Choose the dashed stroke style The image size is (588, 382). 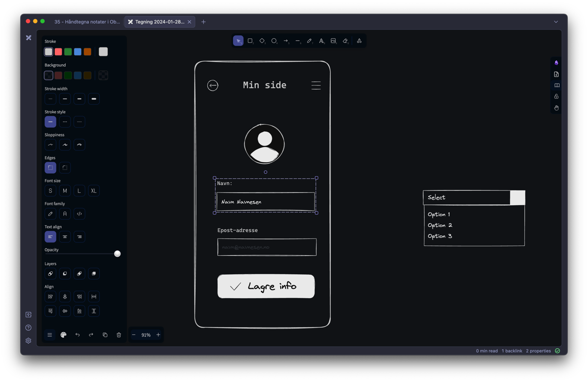tap(65, 122)
